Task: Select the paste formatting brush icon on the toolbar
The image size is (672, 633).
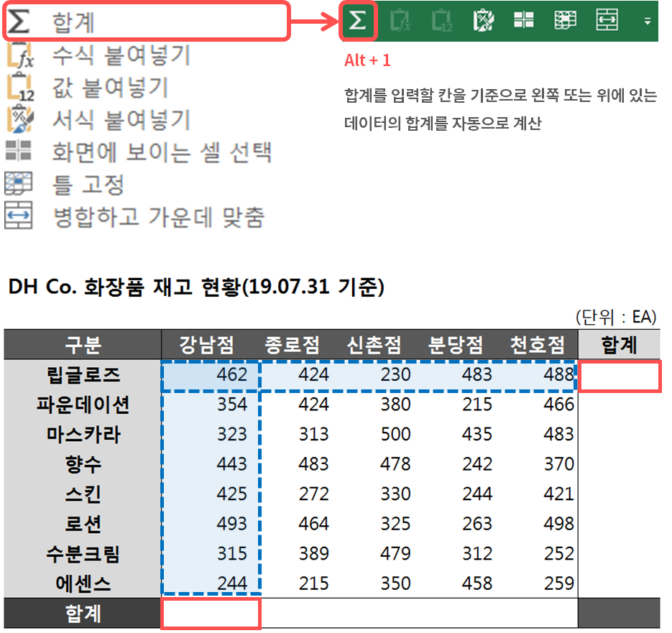Action: point(484,20)
